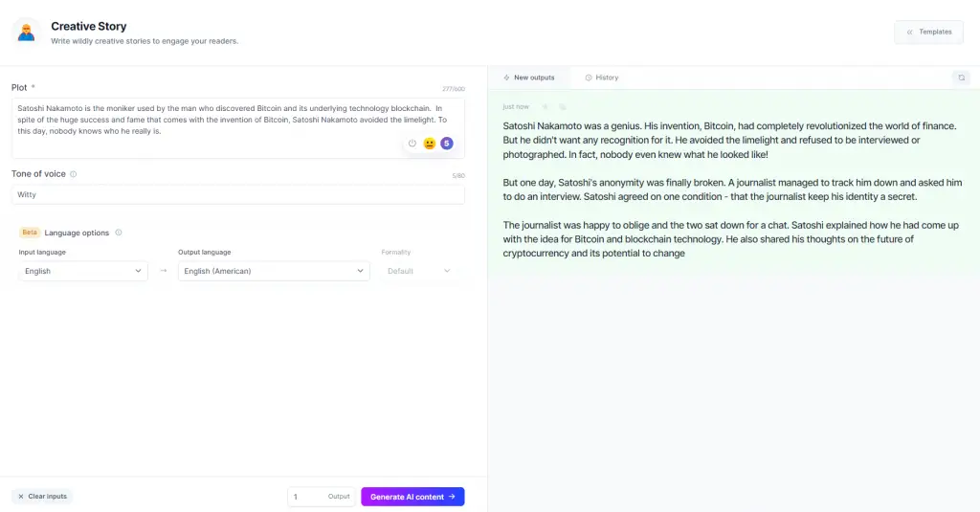Click the 'Plot' field label
980x512 pixels.
point(19,87)
